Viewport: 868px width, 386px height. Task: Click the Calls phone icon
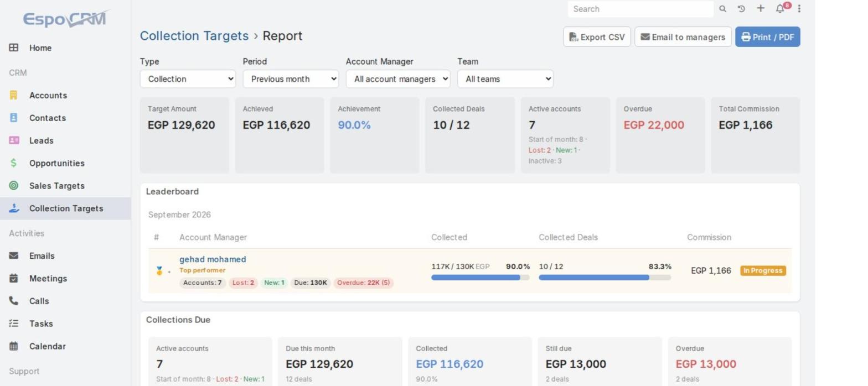pyautogui.click(x=14, y=301)
